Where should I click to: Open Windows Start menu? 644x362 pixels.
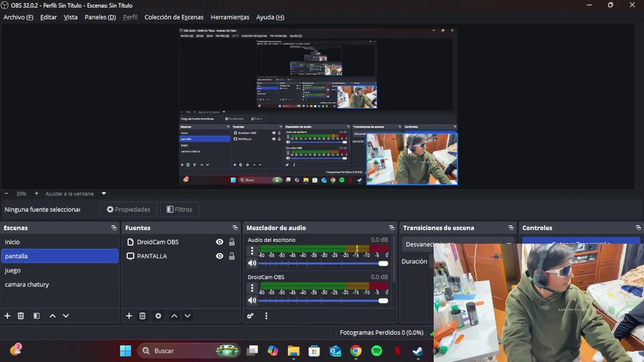point(125,351)
